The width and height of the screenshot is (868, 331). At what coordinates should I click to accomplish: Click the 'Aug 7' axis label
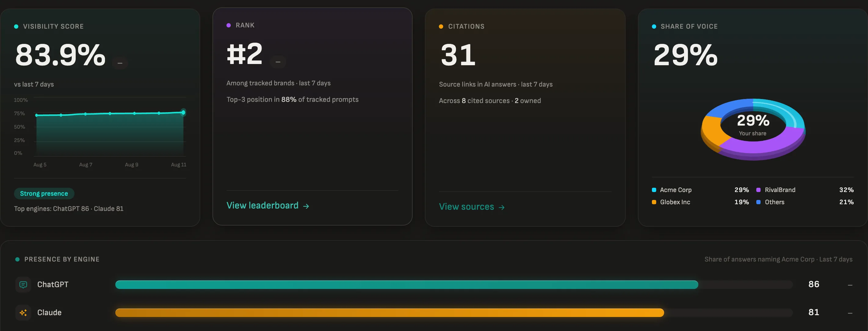(x=85, y=165)
